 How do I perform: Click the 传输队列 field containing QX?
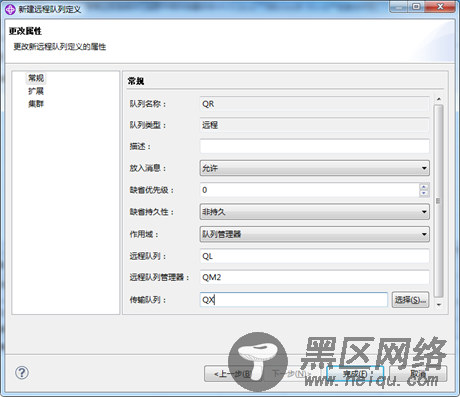(x=294, y=300)
